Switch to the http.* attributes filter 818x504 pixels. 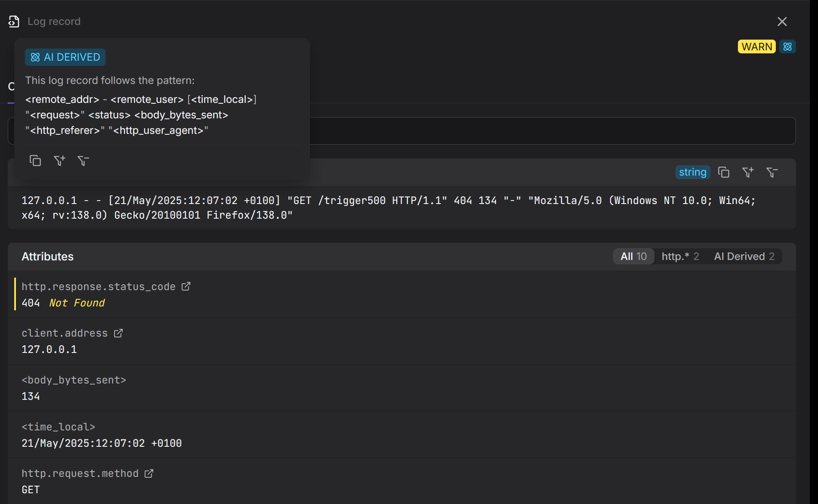click(x=680, y=257)
